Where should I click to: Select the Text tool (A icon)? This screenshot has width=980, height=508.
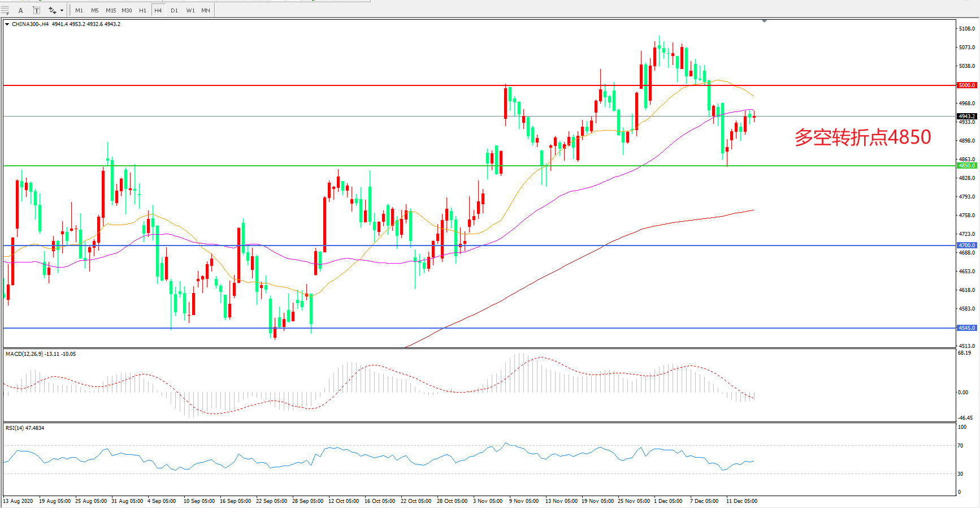pos(21,10)
